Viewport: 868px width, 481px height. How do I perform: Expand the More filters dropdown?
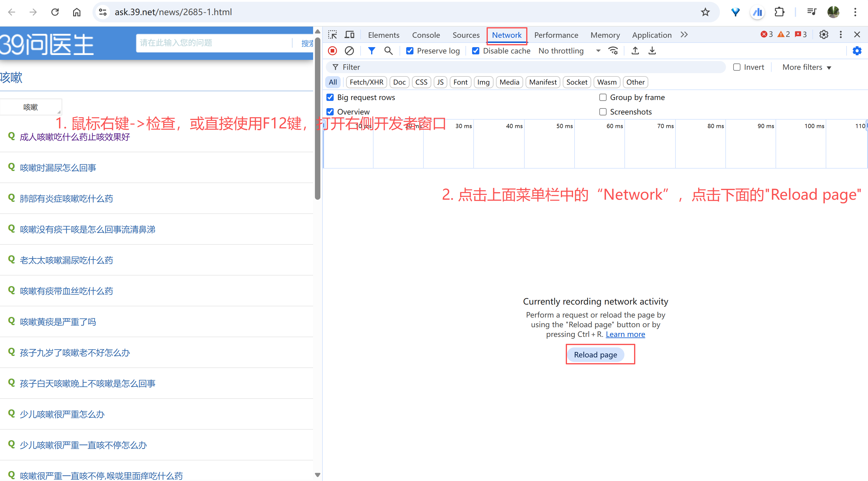pyautogui.click(x=807, y=67)
